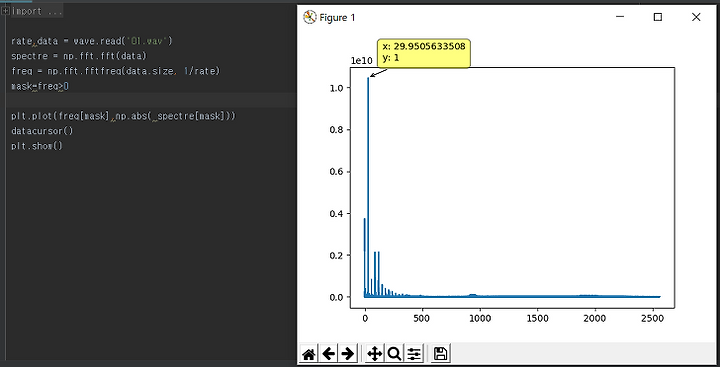Click x-axis tick label 1500
The height and width of the screenshot is (367, 720).
538,318
